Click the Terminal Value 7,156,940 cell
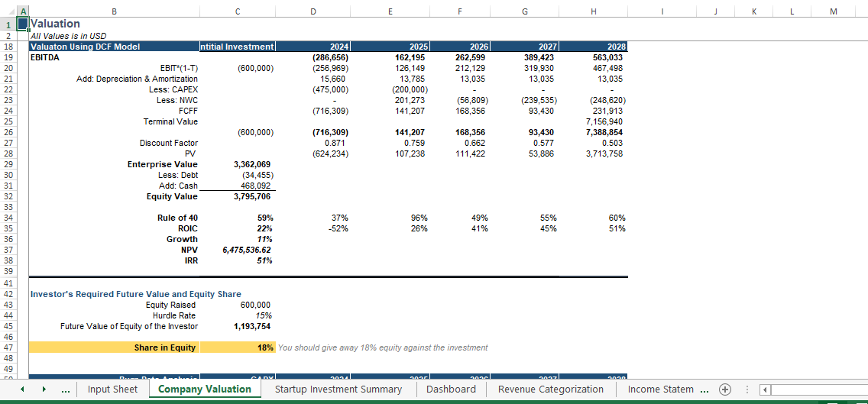This screenshot has height=404, width=868. coord(594,121)
